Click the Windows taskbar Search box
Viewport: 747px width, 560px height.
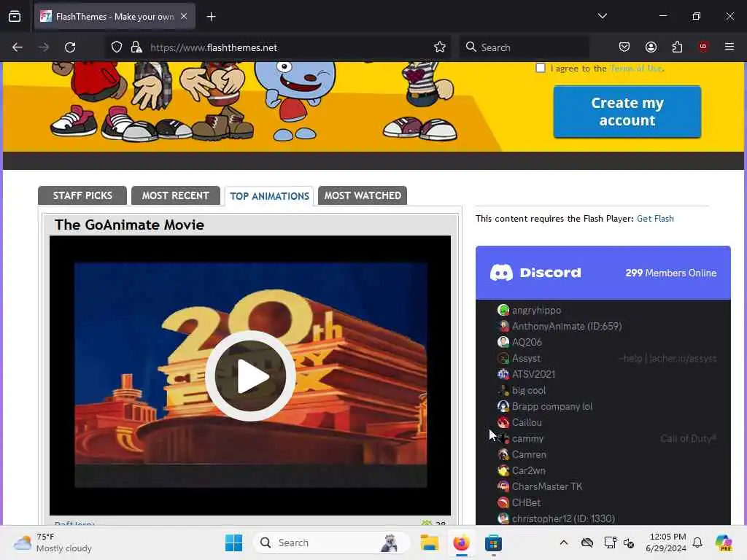pos(332,542)
